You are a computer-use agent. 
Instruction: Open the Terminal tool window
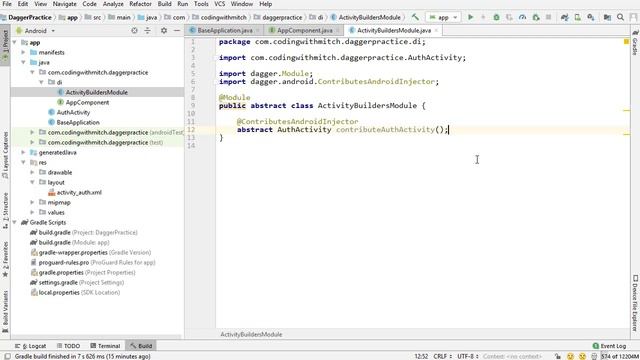point(105,346)
